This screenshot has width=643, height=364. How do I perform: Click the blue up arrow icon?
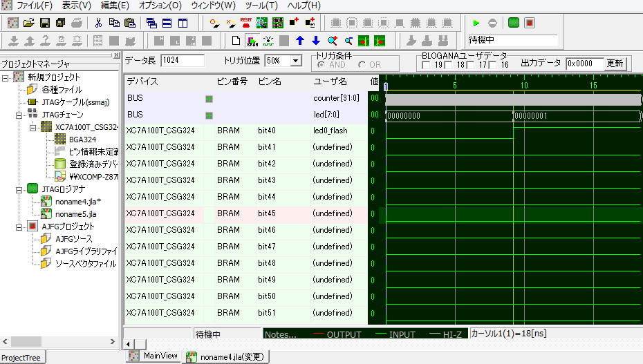pyautogui.click(x=300, y=41)
